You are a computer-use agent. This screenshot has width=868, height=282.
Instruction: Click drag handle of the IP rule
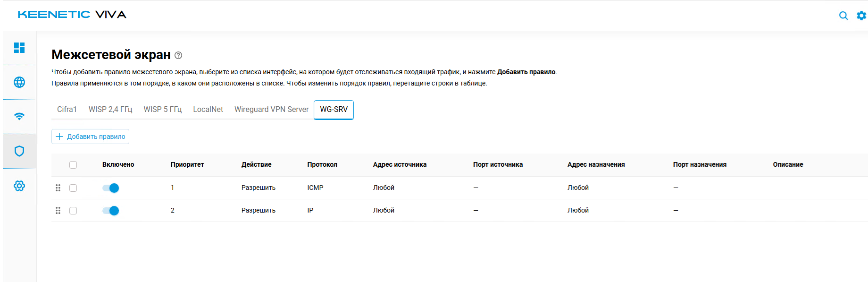coord(58,211)
